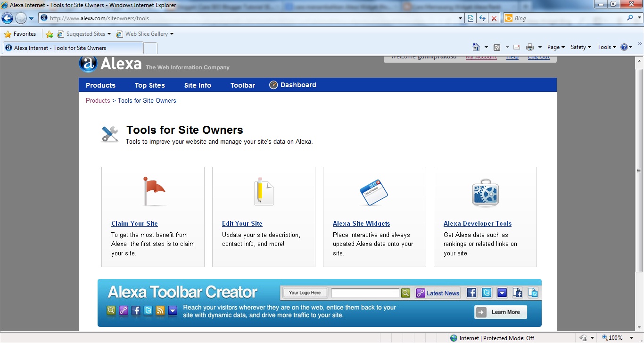Image resolution: width=644 pixels, height=343 pixels.
Task: Click the gear toolbox Developer Tools icon
Action: (485, 193)
